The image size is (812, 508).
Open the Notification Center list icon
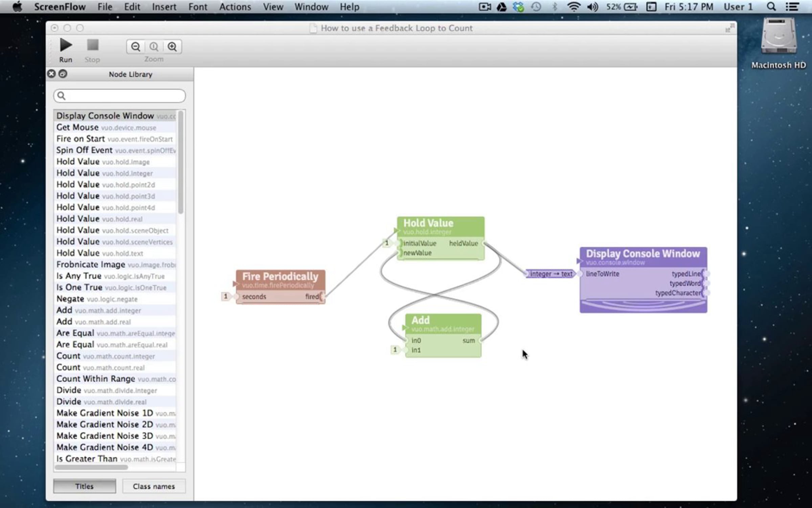coord(792,7)
